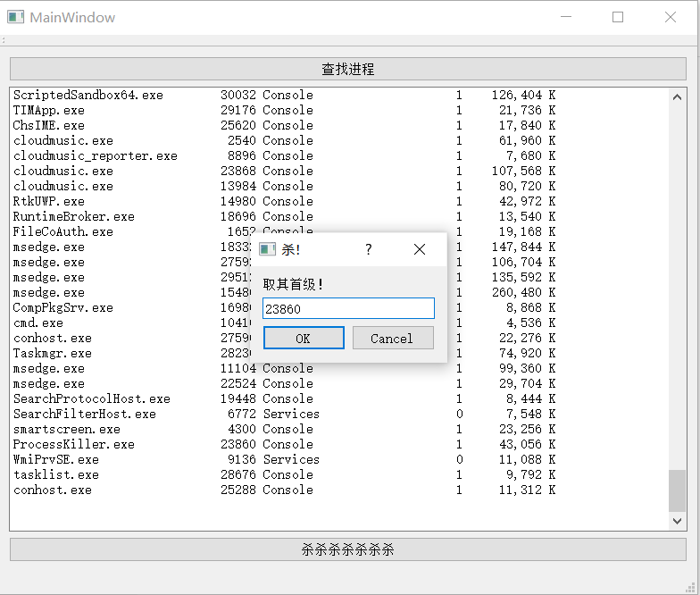700x595 pixels.
Task: Close the MainWindow
Action: 670,17
